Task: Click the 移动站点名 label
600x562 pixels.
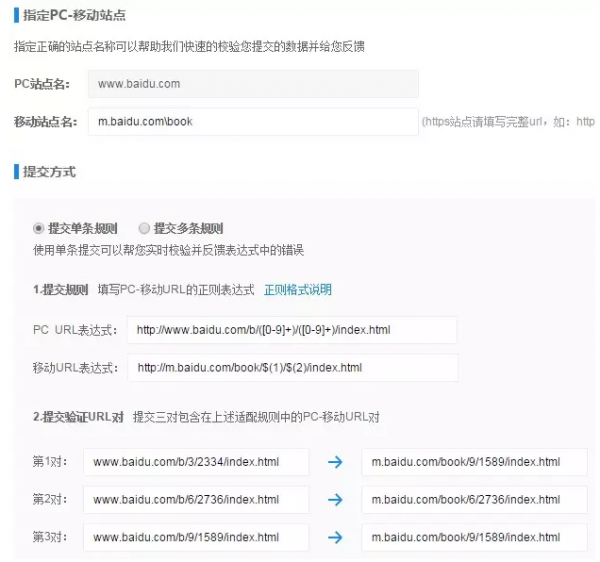Action: point(46,122)
